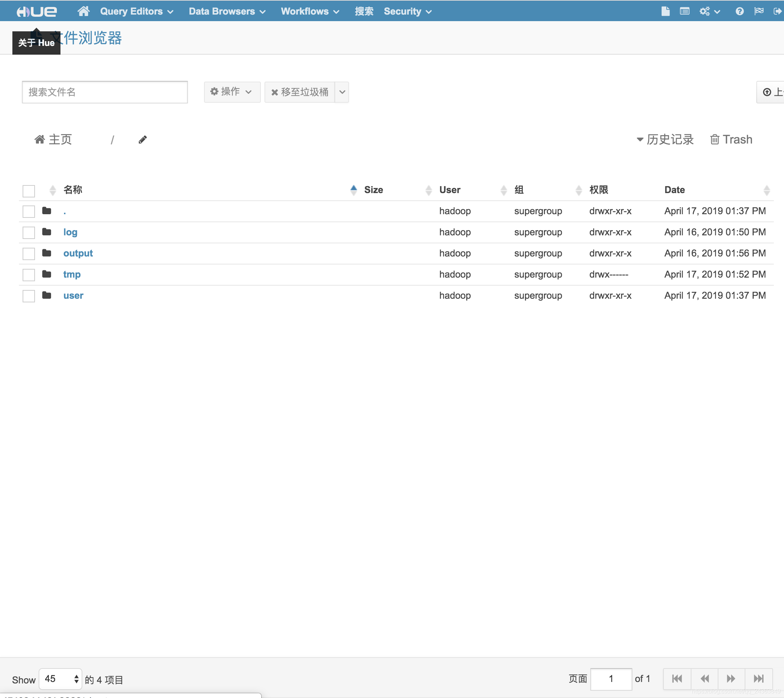The width and height of the screenshot is (784, 698).
Task: Expand the 历史记录 history dropdown
Action: click(665, 139)
